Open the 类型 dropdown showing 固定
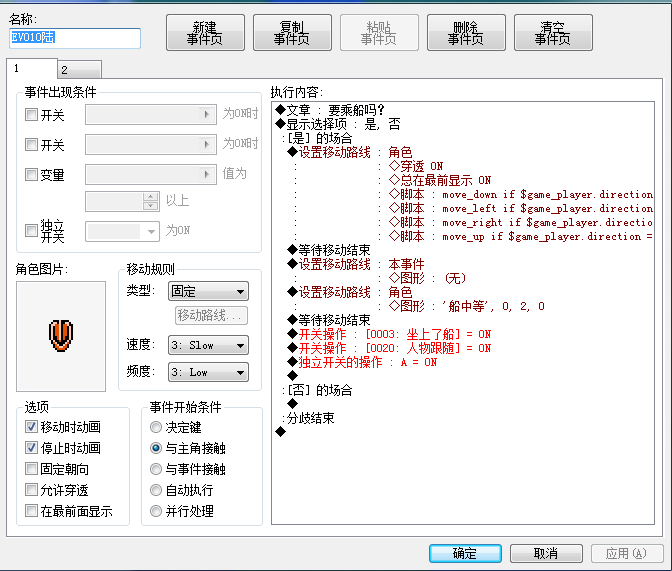 [x=208, y=291]
